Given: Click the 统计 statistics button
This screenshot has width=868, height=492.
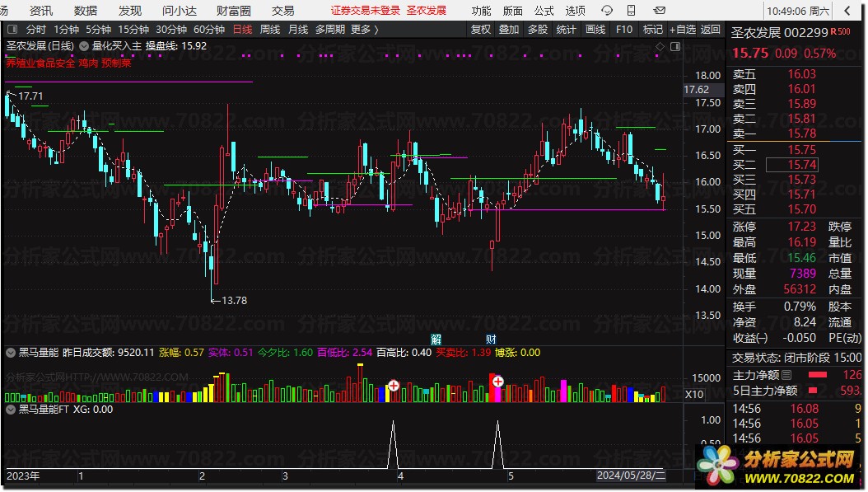Looking at the screenshot, I should coord(566,30).
